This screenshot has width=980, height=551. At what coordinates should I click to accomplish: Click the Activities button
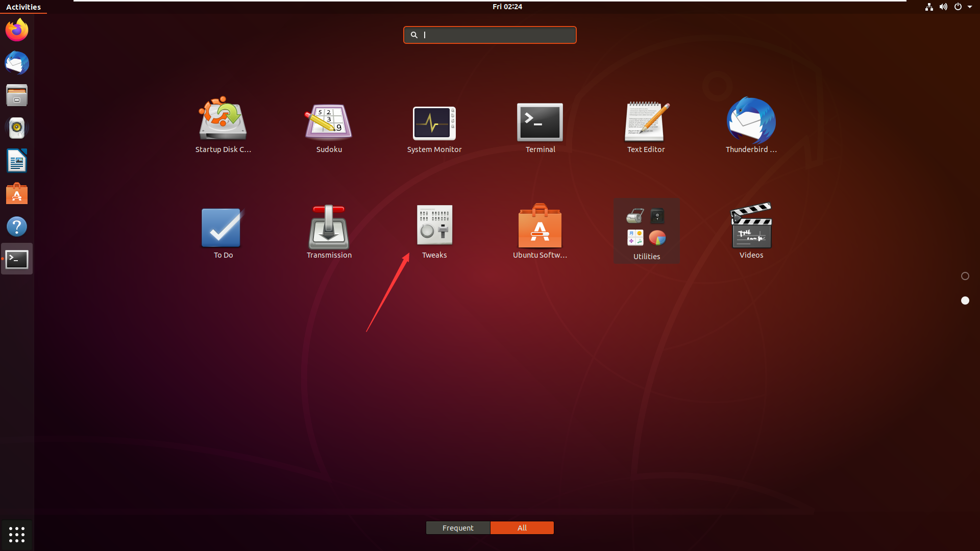tap(23, 7)
